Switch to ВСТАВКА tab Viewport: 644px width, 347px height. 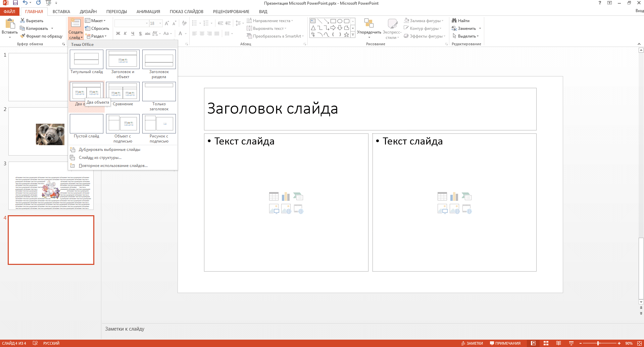click(x=61, y=11)
